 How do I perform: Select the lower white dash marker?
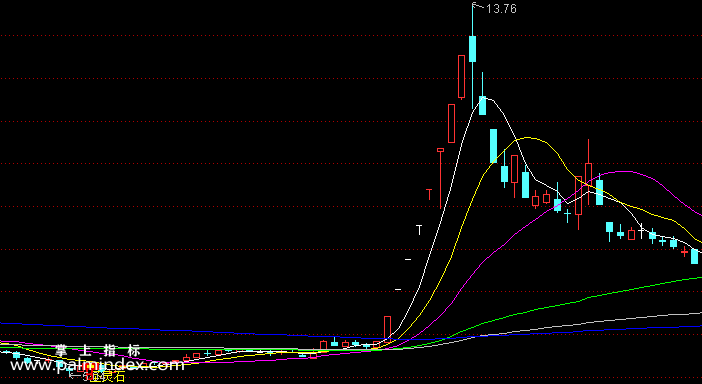[398, 290]
